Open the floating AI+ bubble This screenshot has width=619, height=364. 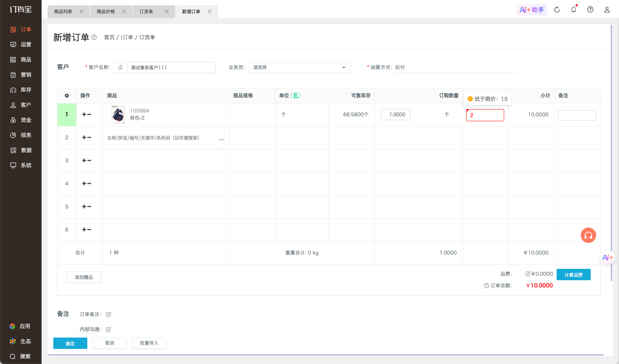point(608,258)
